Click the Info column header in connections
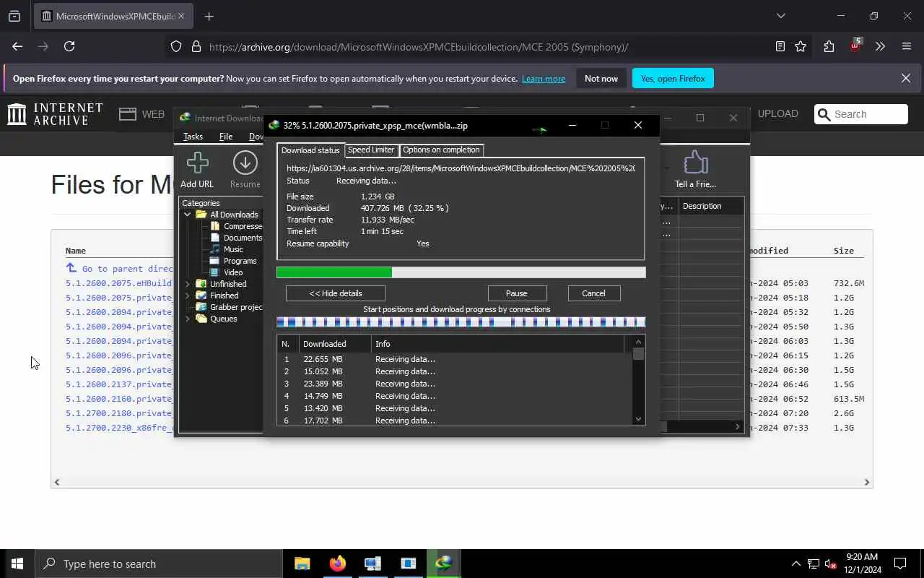 click(x=498, y=344)
